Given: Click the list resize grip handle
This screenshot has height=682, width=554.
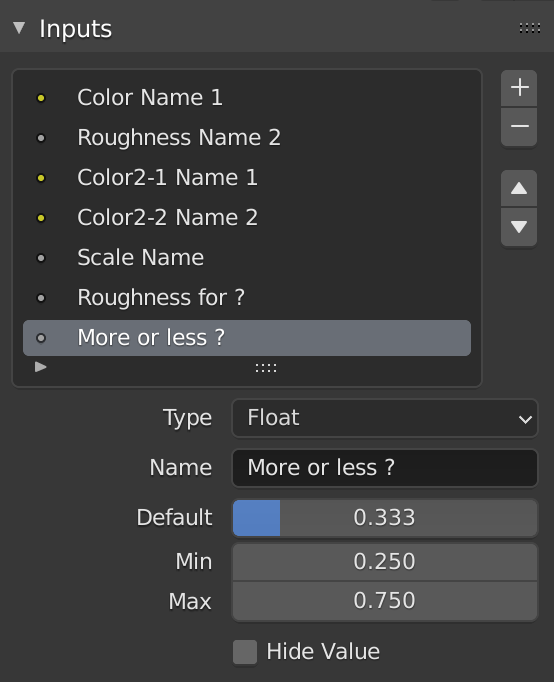Looking at the screenshot, I should click(x=266, y=368).
